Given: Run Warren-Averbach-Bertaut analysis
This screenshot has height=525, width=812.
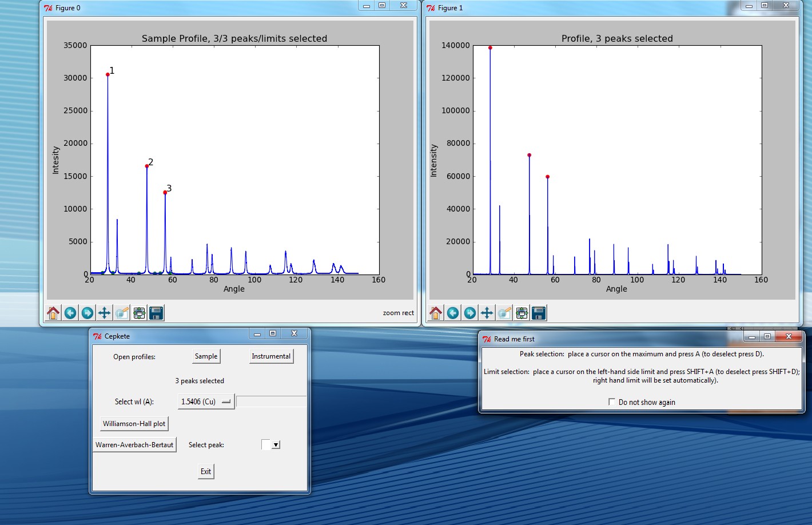Looking at the screenshot, I should [x=134, y=445].
